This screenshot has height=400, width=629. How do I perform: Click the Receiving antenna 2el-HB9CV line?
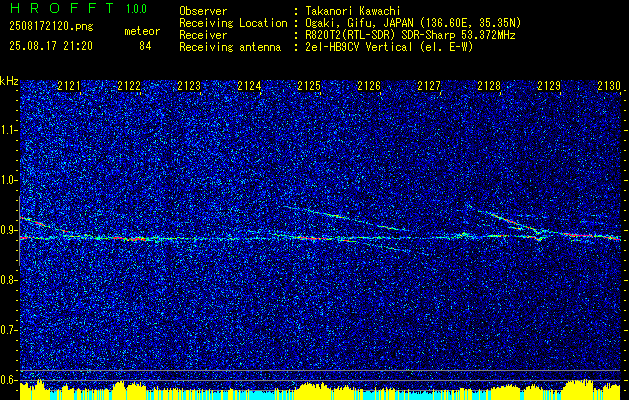(389, 47)
